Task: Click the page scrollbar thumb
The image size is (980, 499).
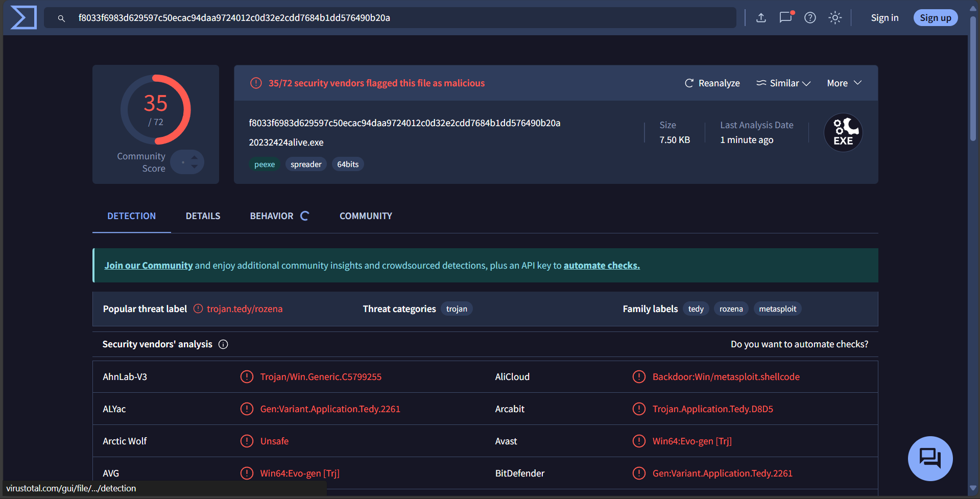Action: [x=973, y=79]
